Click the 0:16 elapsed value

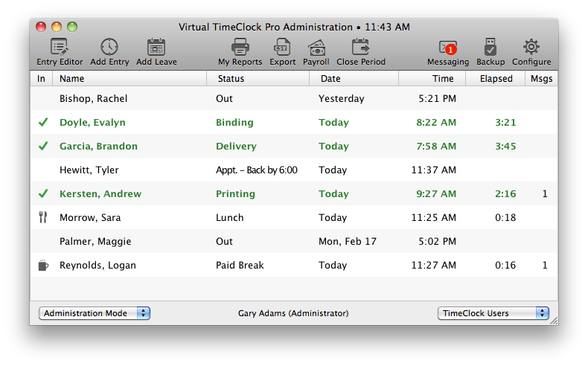pos(505,266)
